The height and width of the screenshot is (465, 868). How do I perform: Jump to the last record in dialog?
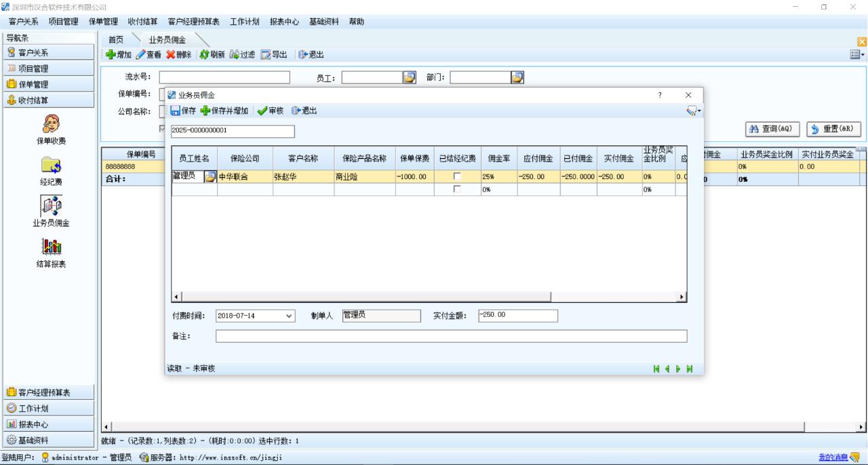coord(689,369)
